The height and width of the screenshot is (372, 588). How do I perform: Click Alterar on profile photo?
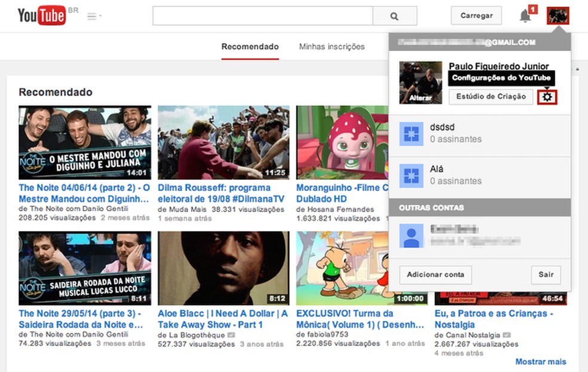pos(421,98)
